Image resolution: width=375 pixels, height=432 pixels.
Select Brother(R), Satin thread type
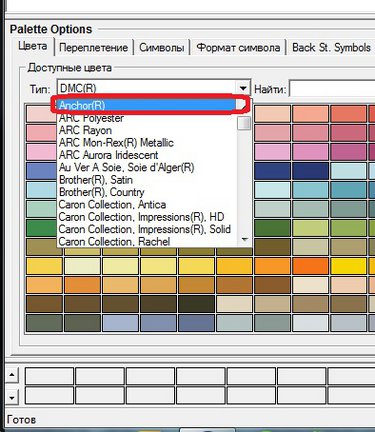point(147,180)
